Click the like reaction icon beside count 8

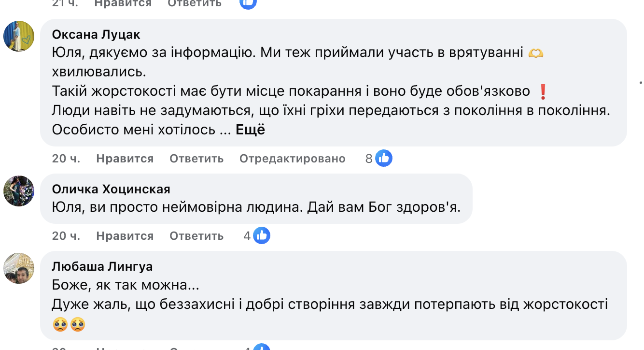[x=384, y=159]
